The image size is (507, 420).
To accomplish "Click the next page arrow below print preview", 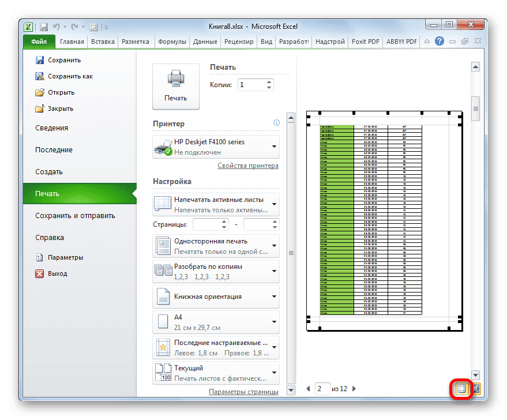I will pos(354,388).
